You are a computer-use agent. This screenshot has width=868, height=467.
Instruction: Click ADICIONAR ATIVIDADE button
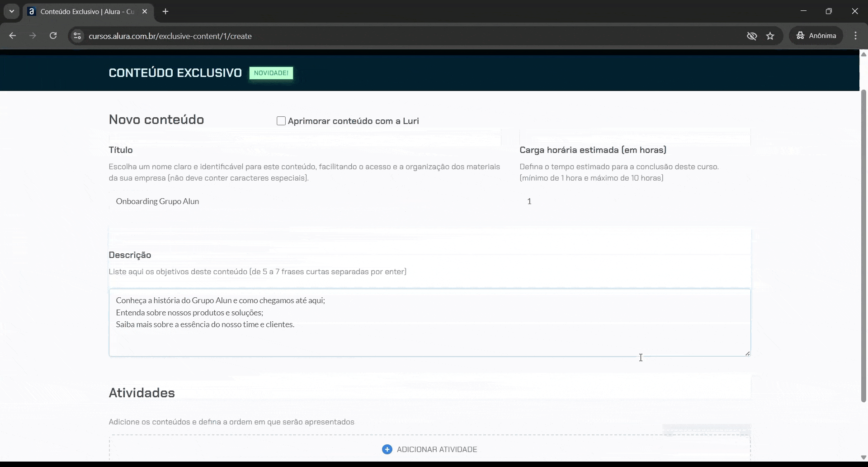437,449
